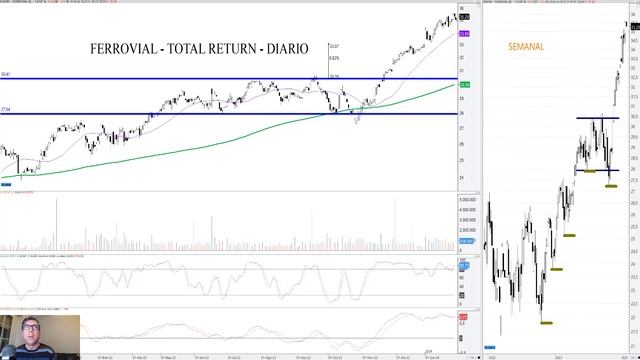
Task: Select the highest olive support marker near 27.5
Action: pyautogui.click(x=611, y=186)
